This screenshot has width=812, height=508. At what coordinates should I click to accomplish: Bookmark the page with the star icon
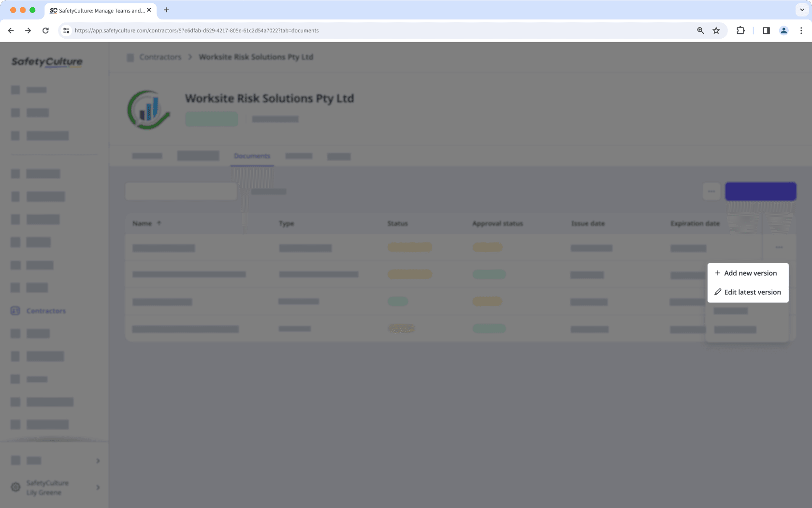(x=716, y=30)
